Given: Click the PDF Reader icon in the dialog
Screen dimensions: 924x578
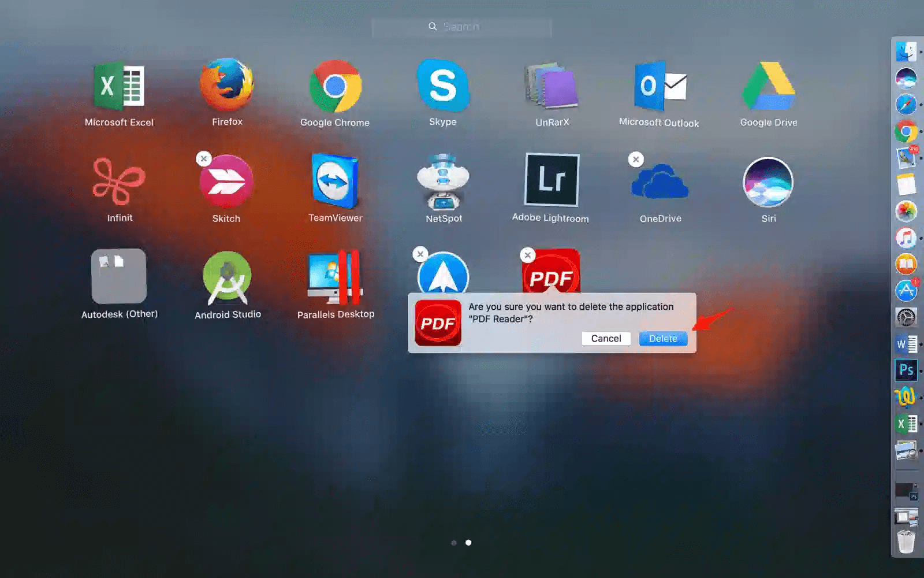Looking at the screenshot, I should pyautogui.click(x=438, y=323).
